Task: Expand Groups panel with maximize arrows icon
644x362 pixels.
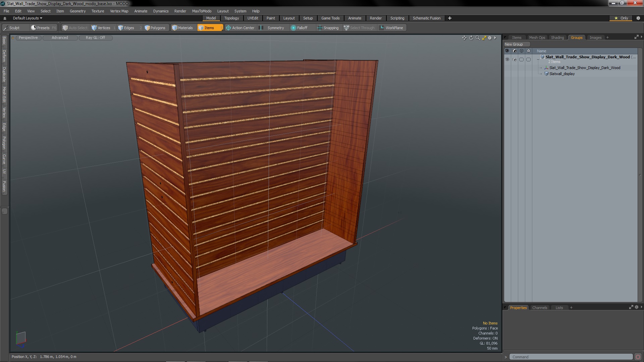Action: point(636,37)
